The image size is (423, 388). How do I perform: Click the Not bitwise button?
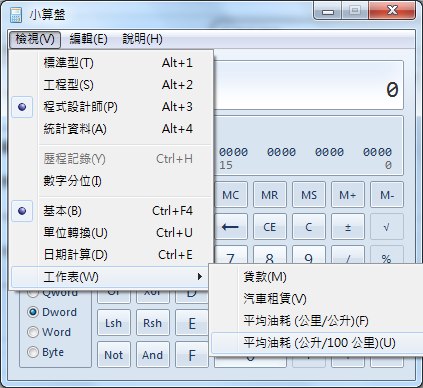pos(114,355)
